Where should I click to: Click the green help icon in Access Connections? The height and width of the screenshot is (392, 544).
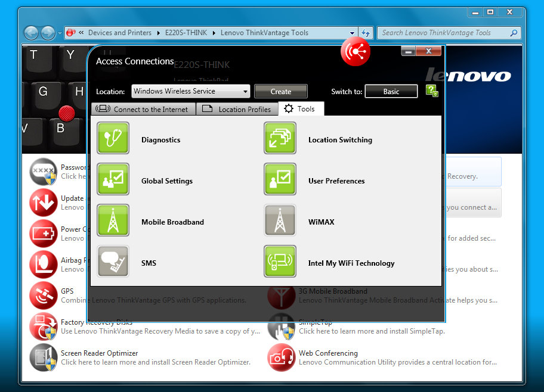point(432,91)
